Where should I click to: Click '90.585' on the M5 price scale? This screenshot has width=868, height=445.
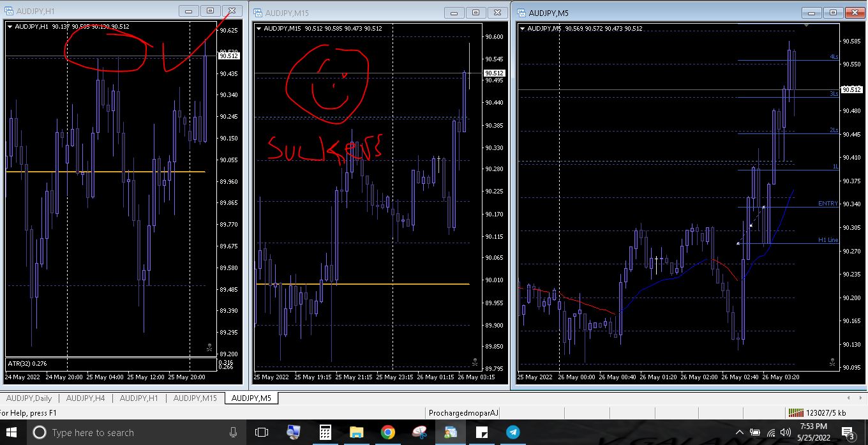pos(852,41)
